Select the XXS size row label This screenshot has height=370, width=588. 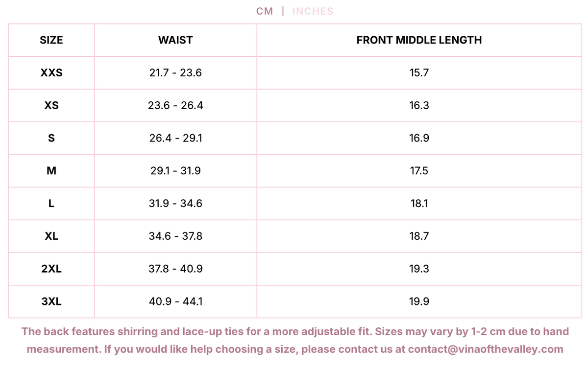click(51, 73)
